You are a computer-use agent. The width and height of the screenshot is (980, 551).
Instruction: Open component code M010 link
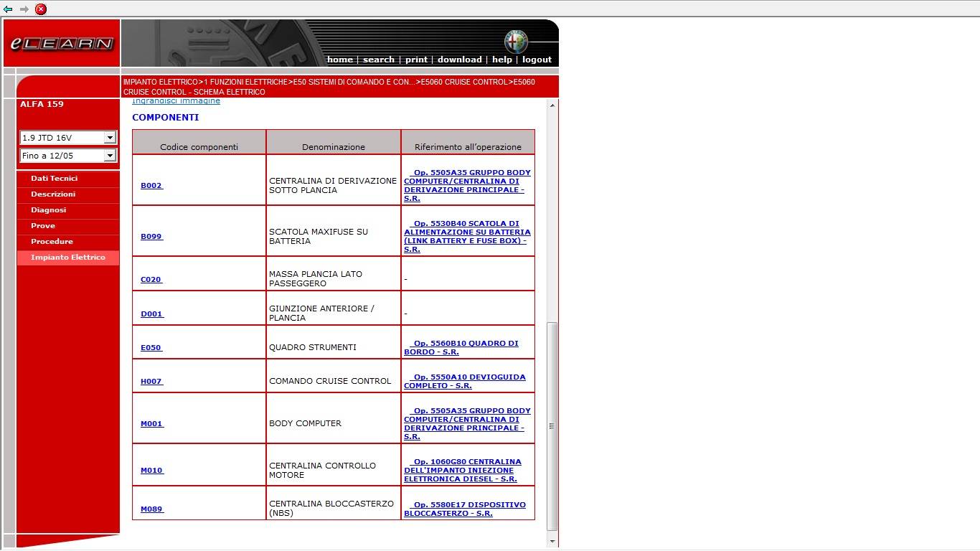tap(151, 470)
